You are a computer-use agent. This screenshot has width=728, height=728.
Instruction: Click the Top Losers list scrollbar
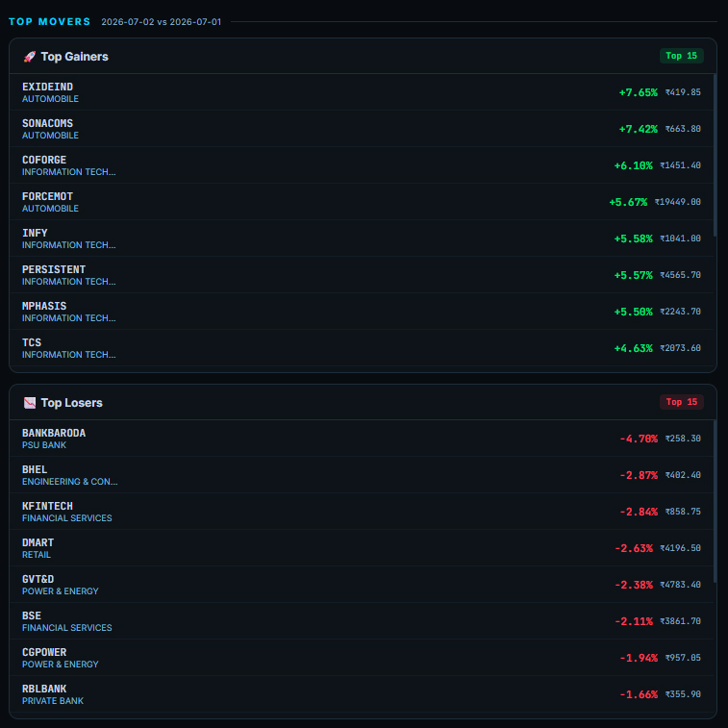tap(715, 501)
